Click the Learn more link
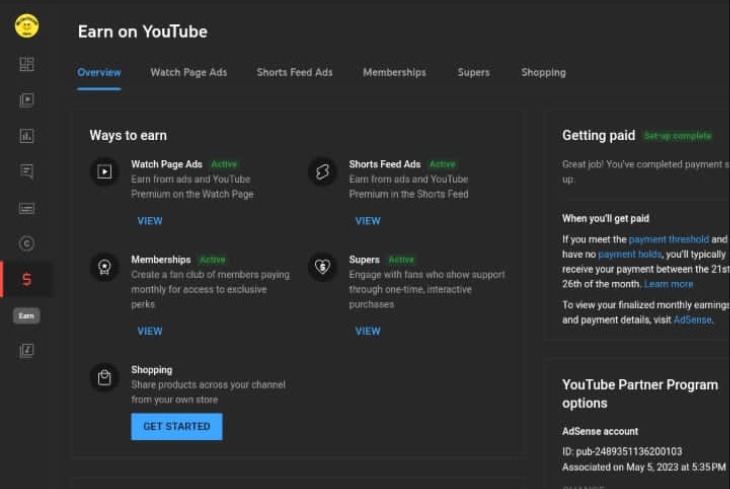730x489 pixels. click(669, 284)
